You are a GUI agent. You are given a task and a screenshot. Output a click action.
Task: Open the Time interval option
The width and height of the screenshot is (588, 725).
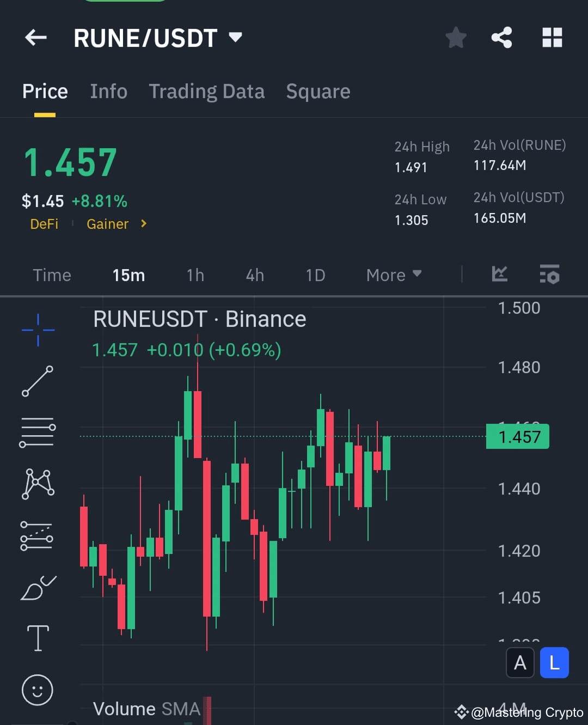coord(52,275)
